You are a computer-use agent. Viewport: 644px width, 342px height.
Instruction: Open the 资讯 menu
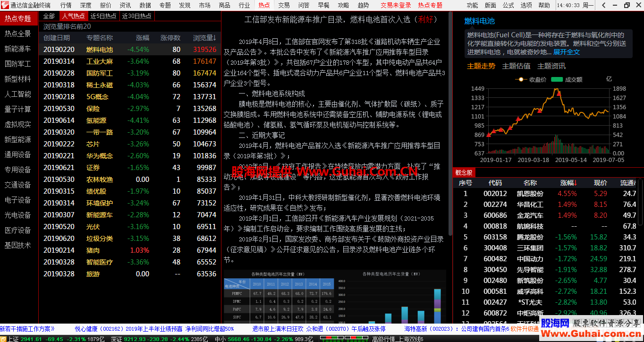click(126, 5)
